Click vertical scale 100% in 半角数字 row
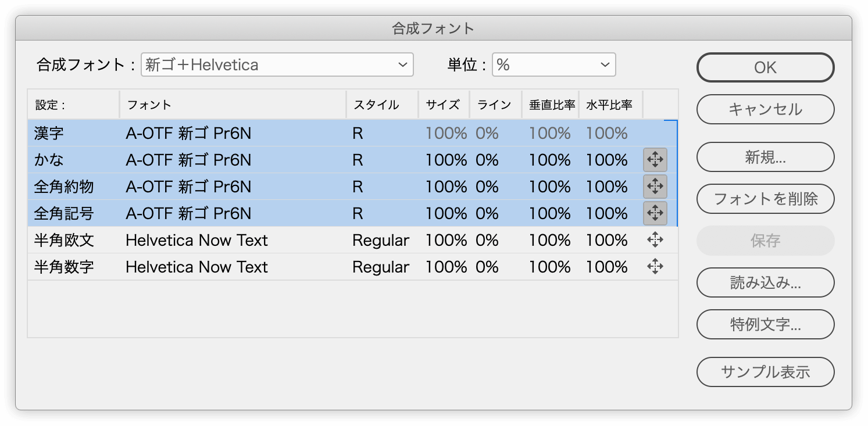This screenshot has height=426, width=868. 549,267
